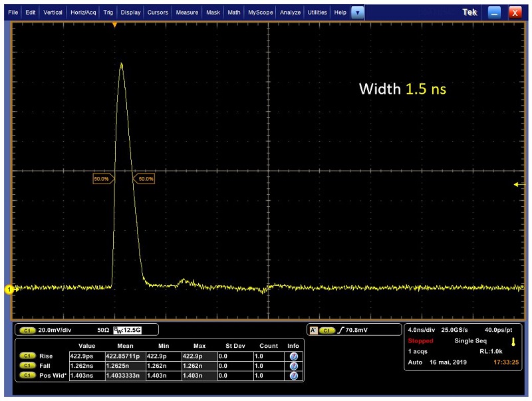Expand the dropdown arrow after Help menu

click(x=358, y=12)
